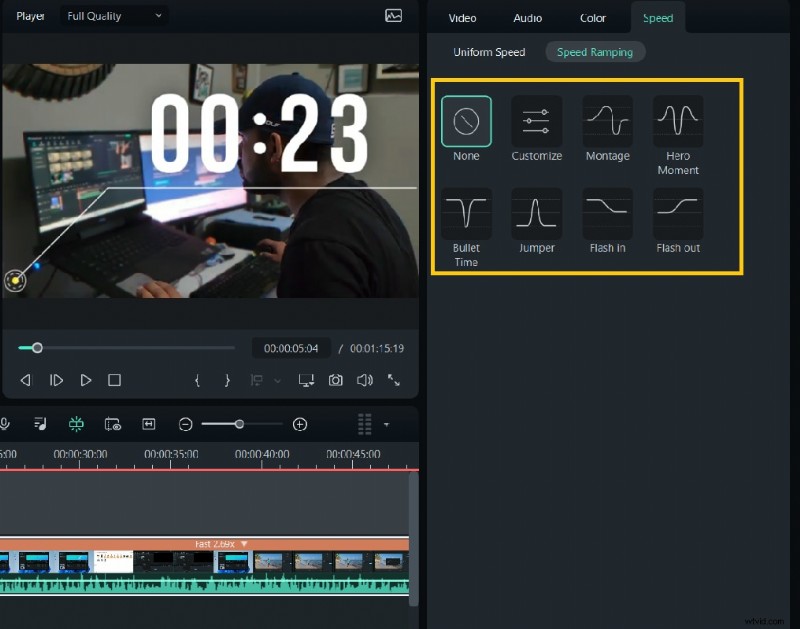Image resolution: width=800 pixels, height=629 pixels.
Task: Take a snapshot with the camera icon
Action: 336,380
